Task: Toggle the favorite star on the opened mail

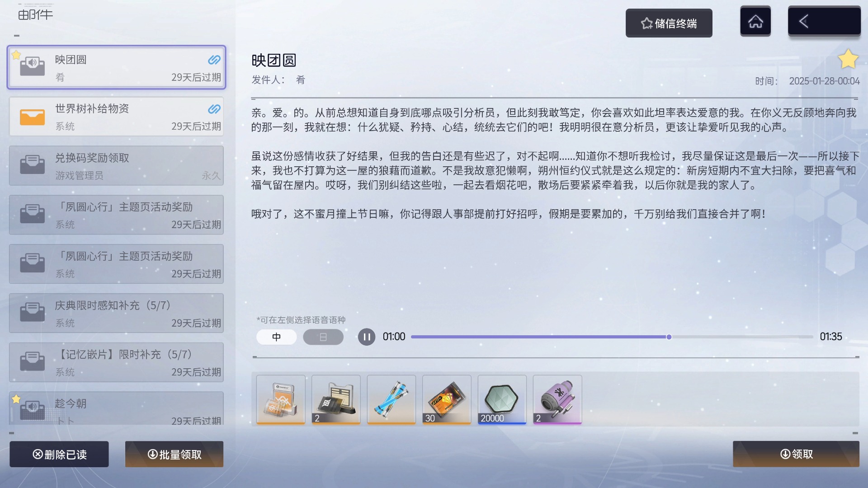Action: 849,57
